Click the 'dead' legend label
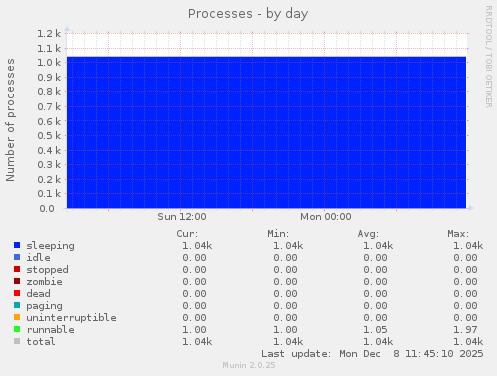497x376 pixels. point(38,293)
